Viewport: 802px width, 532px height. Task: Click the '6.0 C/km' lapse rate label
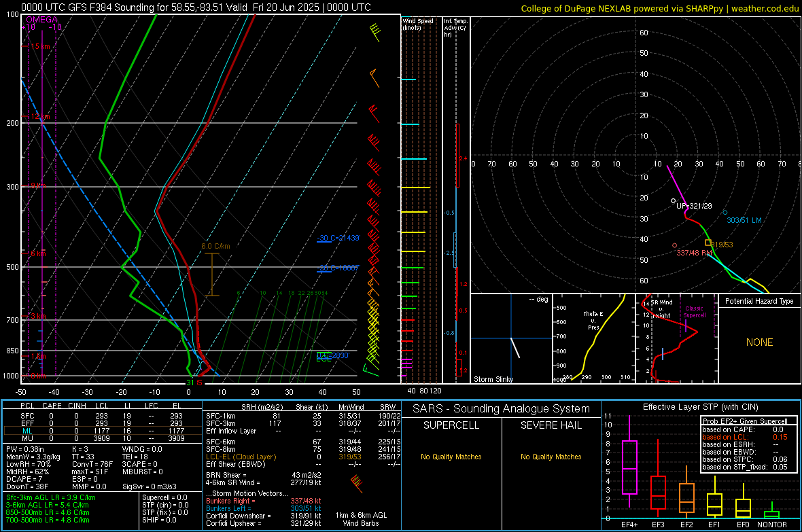(x=215, y=246)
